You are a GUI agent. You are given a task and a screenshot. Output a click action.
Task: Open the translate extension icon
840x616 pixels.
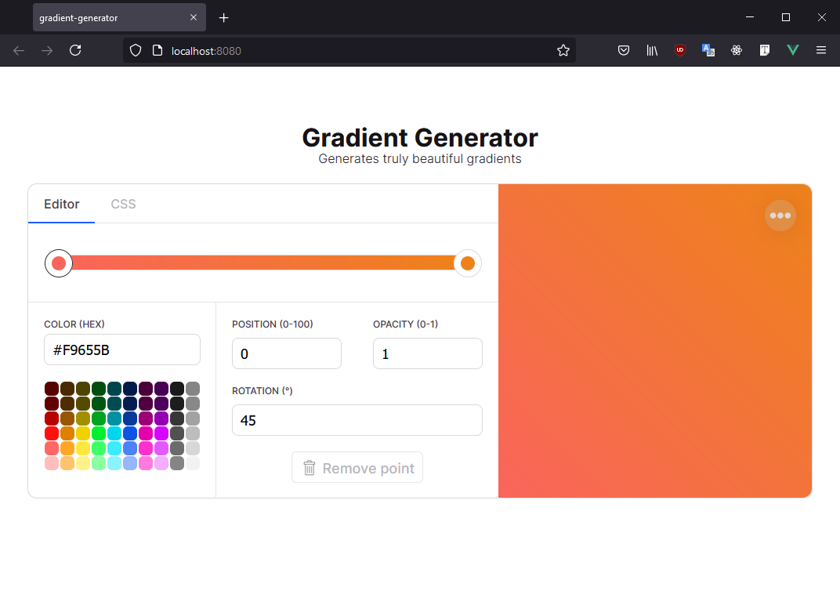[708, 50]
